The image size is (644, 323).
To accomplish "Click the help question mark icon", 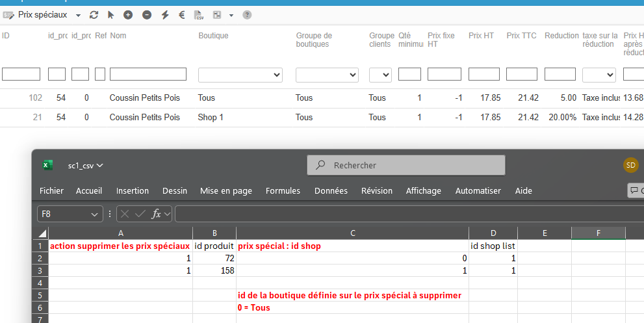I will pyautogui.click(x=247, y=15).
